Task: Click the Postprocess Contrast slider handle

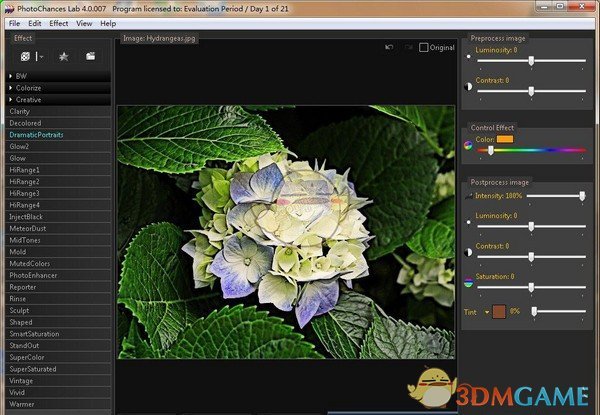Action: [x=531, y=257]
